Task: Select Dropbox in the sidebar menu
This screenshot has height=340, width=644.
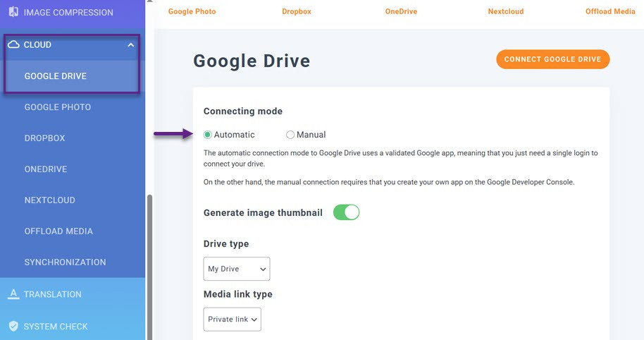Action: click(44, 138)
